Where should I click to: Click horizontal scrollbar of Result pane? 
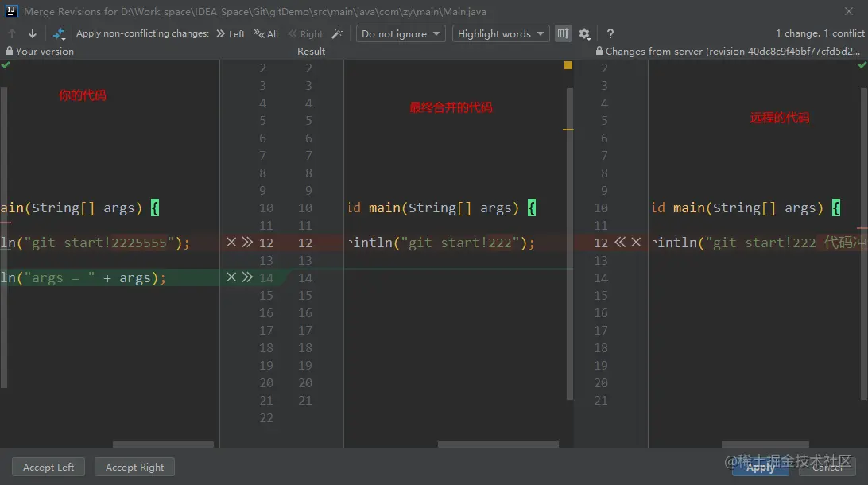[x=498, y=444]
